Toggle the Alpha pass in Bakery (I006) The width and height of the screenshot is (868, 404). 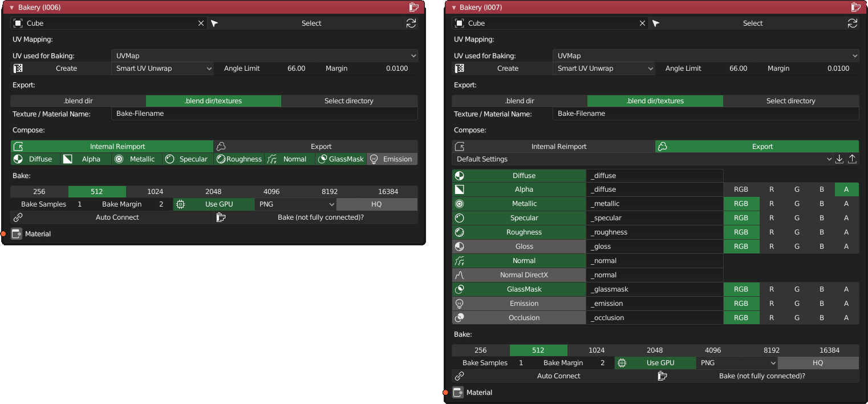coord(86,159)
